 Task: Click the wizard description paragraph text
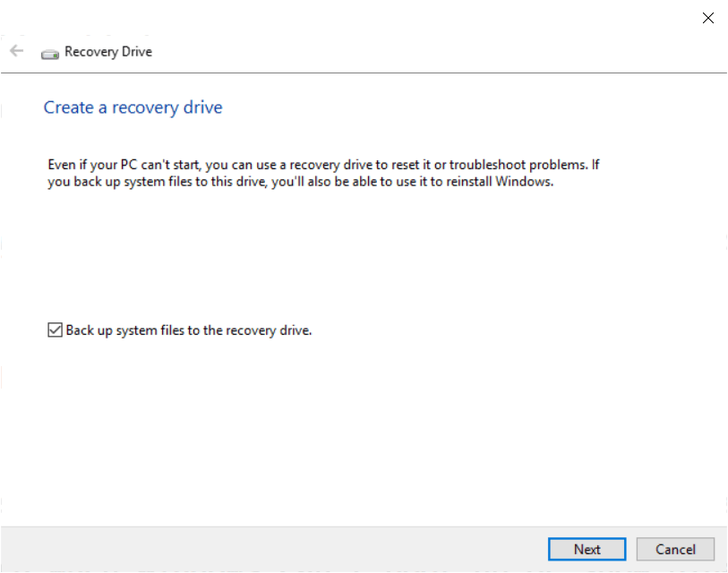pyautogui.click(x=322, y=173)
